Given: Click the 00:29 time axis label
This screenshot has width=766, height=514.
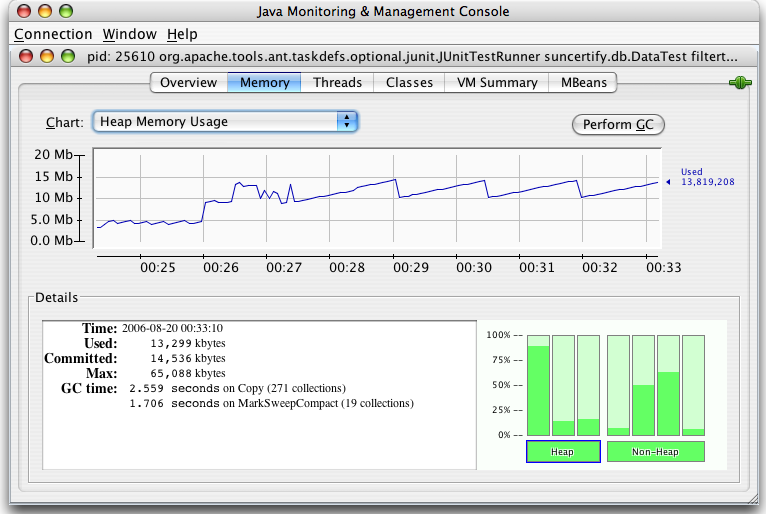Looking at the screenshot, I should [411, 268].
